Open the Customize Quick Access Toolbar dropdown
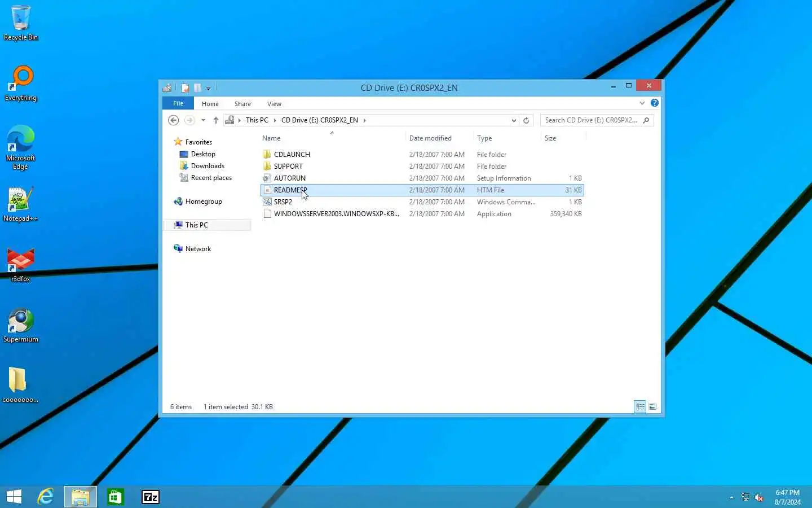 [x=208, y=88]
